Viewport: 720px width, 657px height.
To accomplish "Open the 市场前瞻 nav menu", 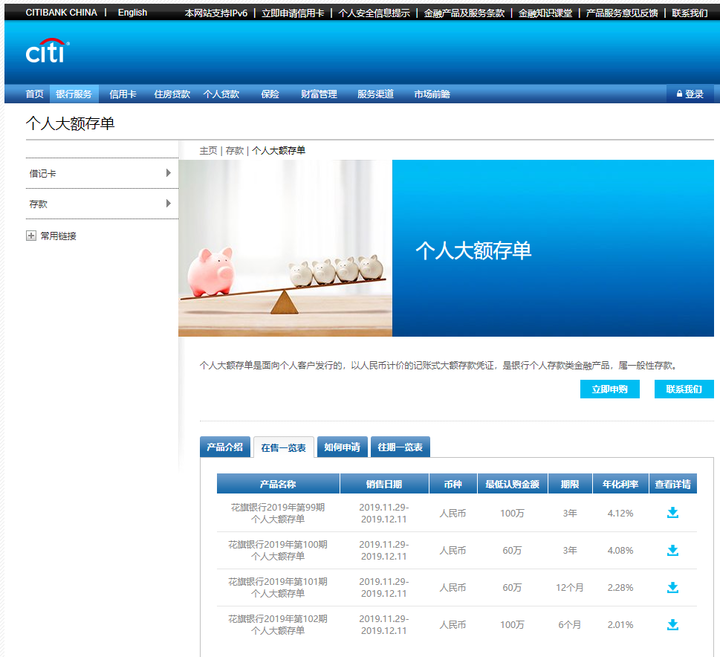I will [x=432, y=94].
